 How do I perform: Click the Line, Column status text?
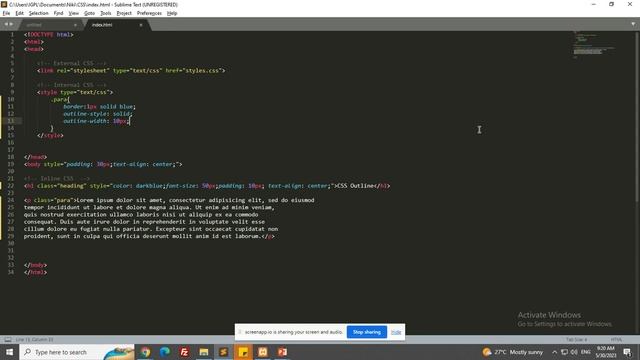[x=35, y=340]
